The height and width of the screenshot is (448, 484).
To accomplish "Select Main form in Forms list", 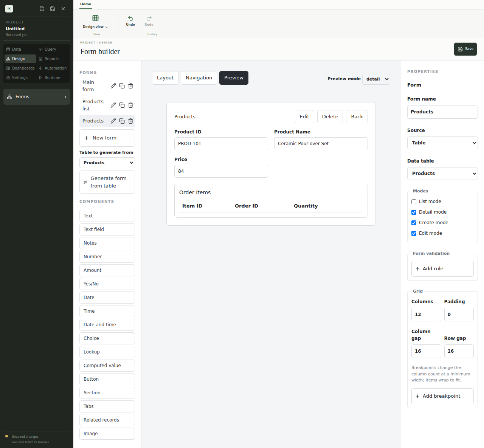I will coord(88,86).
